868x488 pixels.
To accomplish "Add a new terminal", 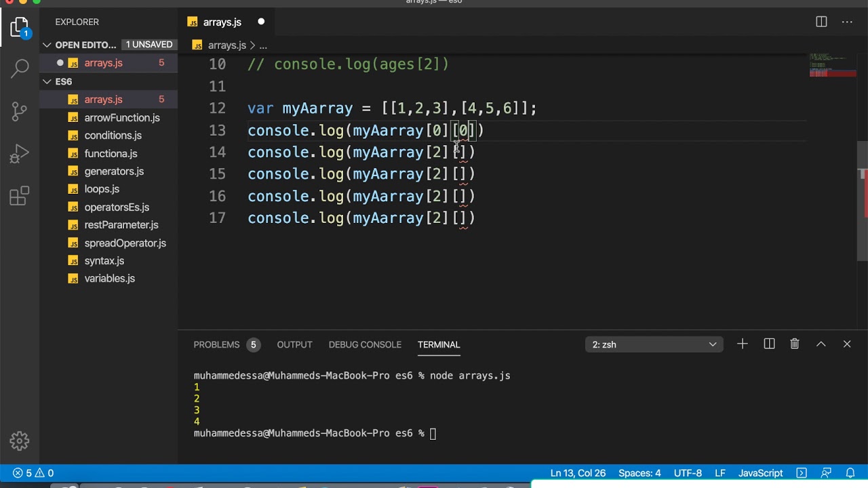I will [743, 344].
